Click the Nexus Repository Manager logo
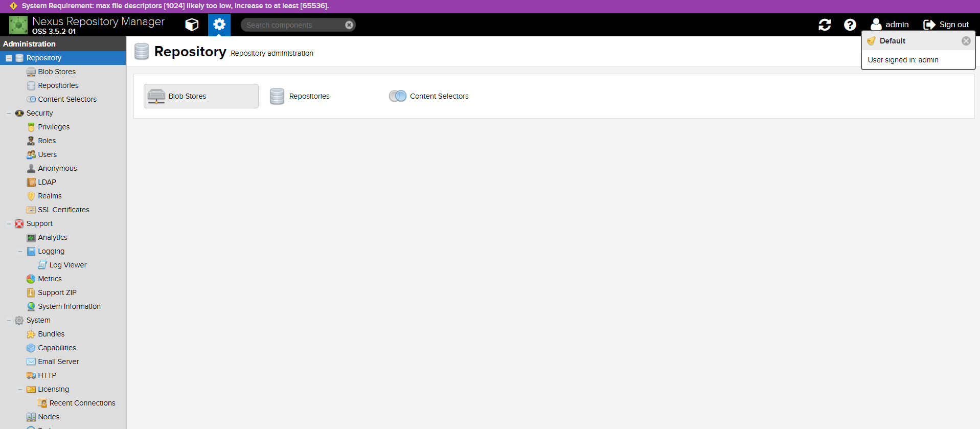 pyautogui.click(x=18, y=25)
